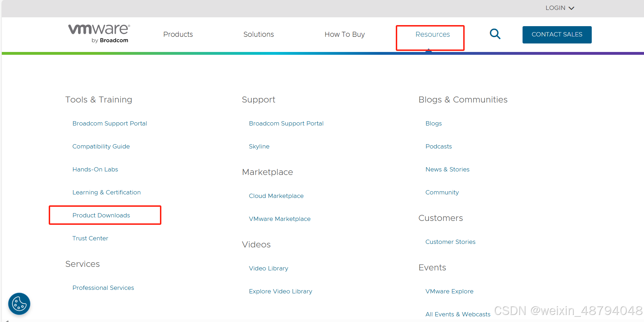Click the search magnifier icon
Viewport: 644px width, 322px height.
click(x=495, y=34)
